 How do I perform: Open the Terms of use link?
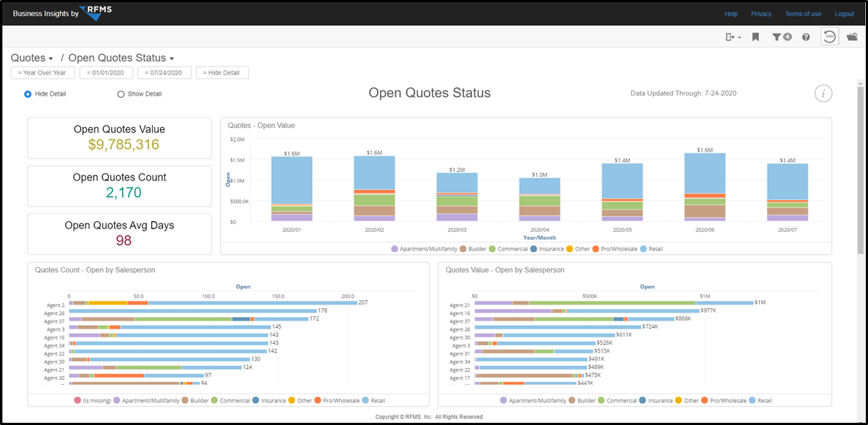[803, 14]
